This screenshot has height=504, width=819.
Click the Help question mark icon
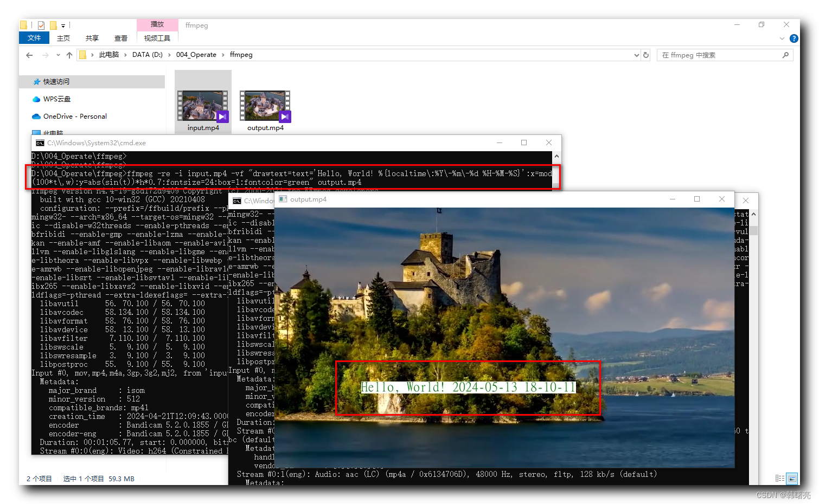(x=794, y=38)
